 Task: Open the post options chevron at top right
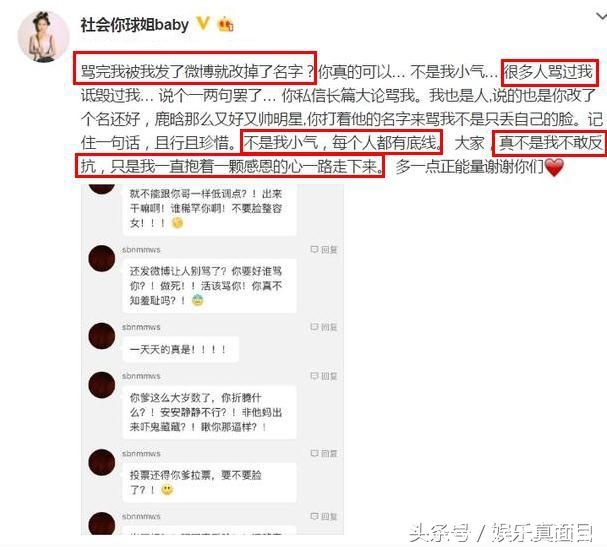point(601,16)
